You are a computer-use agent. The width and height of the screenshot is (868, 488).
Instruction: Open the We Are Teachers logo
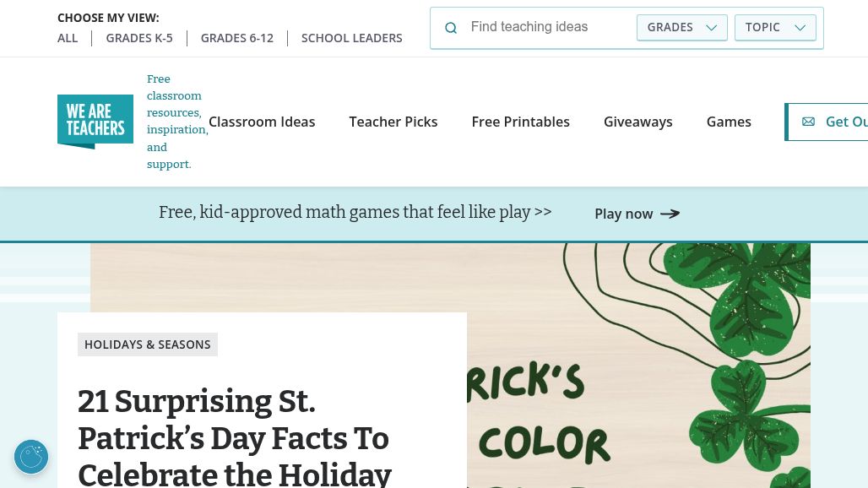(95, 122)
